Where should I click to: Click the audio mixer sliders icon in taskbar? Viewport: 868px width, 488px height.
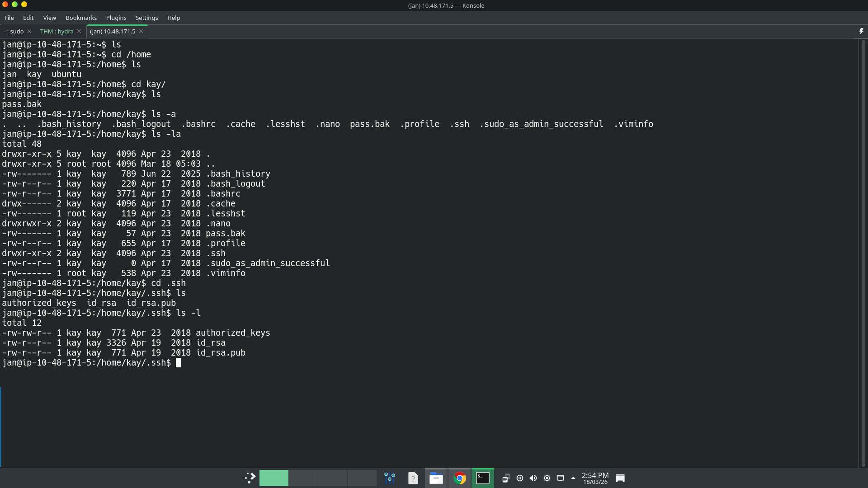tap(390, 478)
